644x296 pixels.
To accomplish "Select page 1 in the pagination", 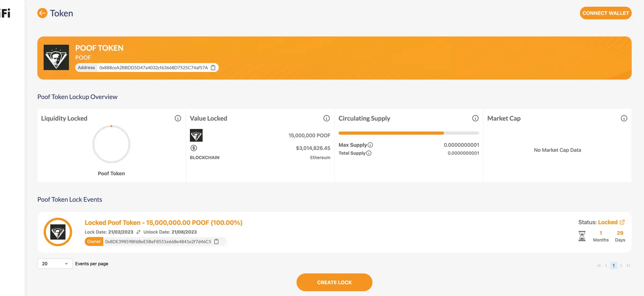I will (613, 265).
